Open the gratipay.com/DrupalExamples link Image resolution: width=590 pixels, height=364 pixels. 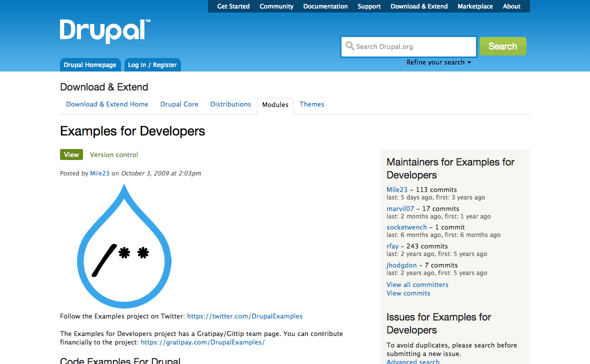(203, 342)
